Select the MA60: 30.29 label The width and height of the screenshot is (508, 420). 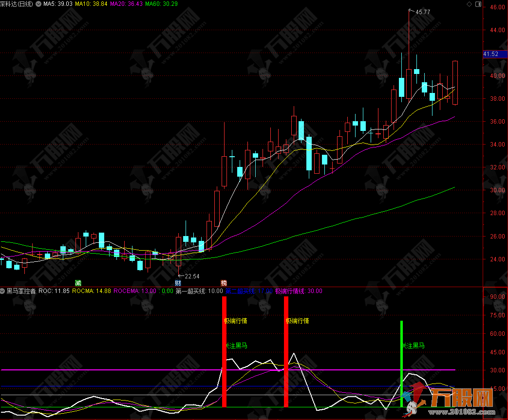[161, 4]
